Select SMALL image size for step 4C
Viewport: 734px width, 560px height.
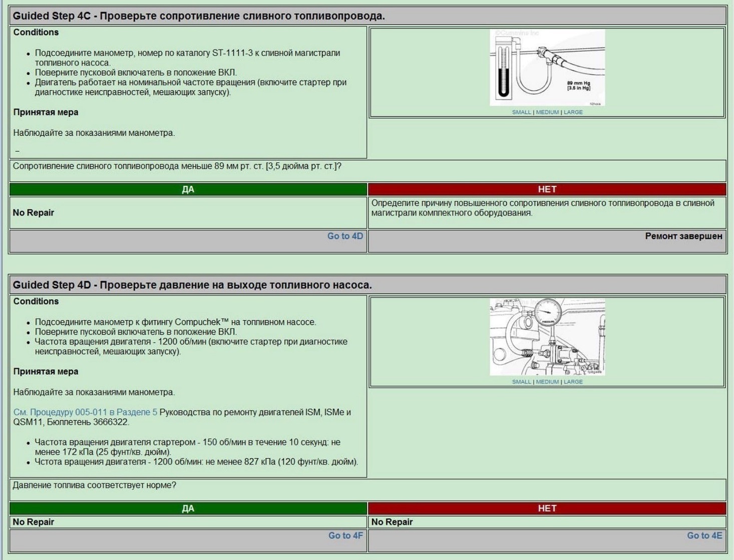(x=521, y=112)
